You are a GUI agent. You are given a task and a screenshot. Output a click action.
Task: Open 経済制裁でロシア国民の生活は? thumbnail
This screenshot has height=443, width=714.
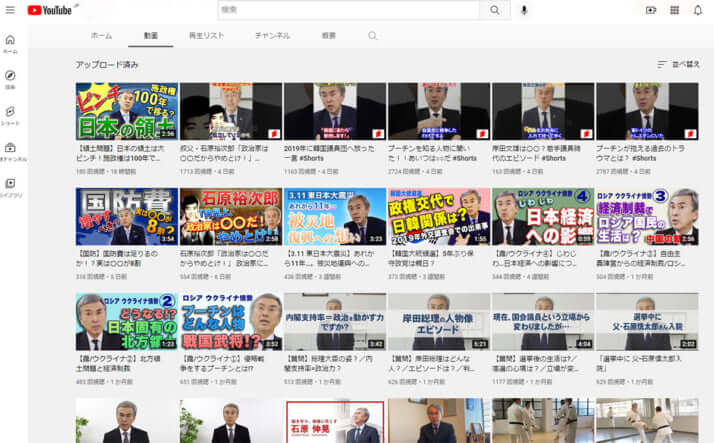pyautogui.click(x=647, y=216)
